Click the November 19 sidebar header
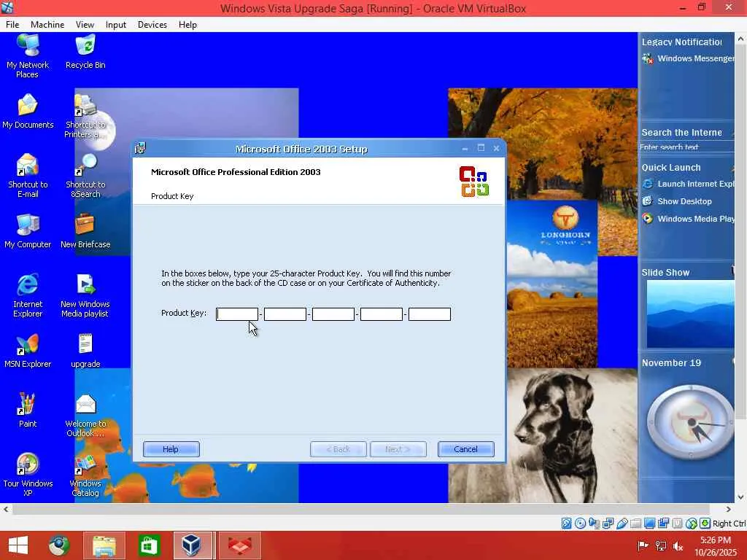The height and width of the screenshot is (560, 747). point(671,363)
